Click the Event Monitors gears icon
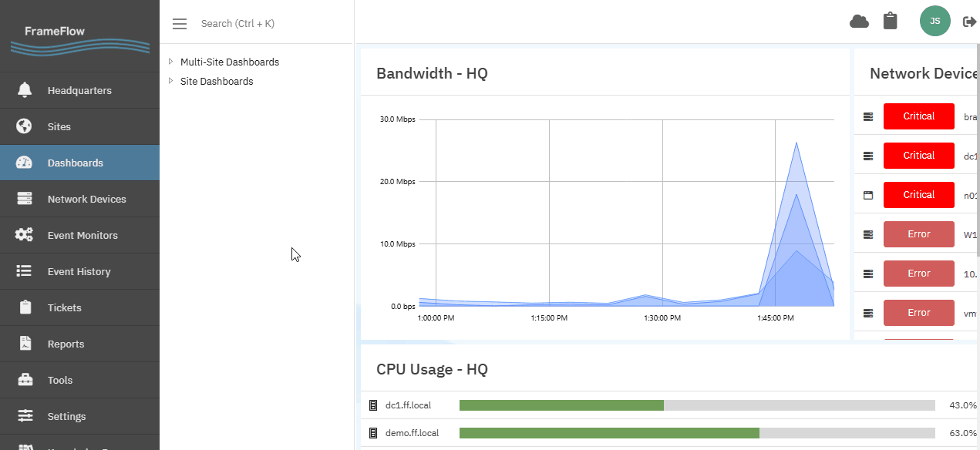This screenshot has width=980, height=450. pyautogui.click(x=25, y=235)
